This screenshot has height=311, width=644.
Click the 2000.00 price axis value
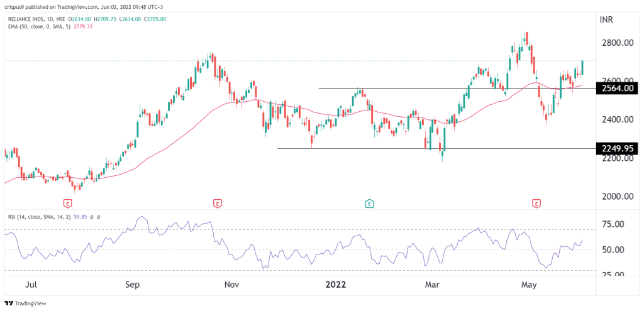point(618,196)
